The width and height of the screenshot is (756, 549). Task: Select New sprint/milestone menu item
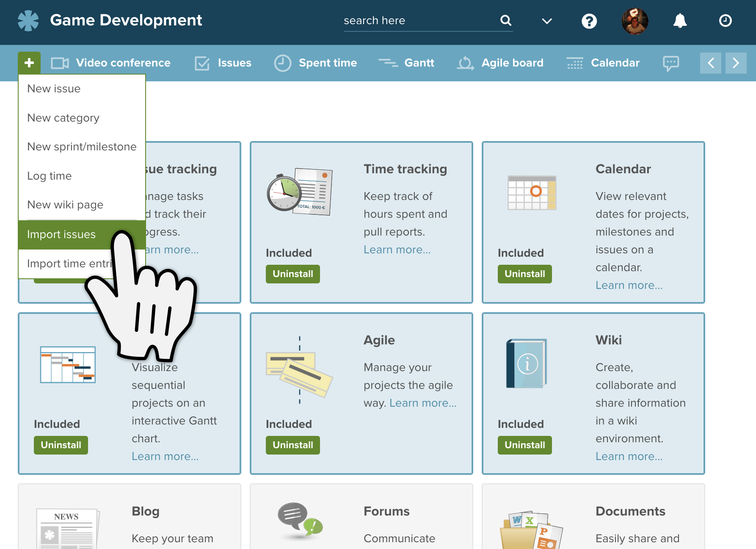[82, 147]
